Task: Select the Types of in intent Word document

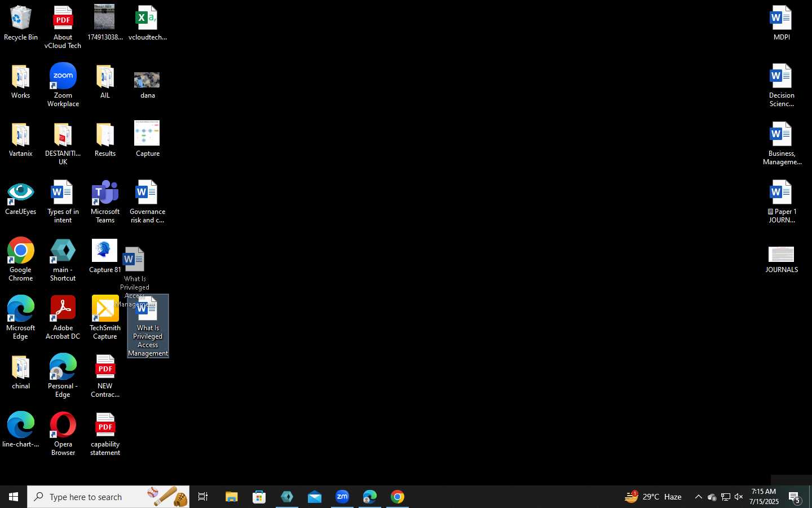Action: tap(63, 202)
